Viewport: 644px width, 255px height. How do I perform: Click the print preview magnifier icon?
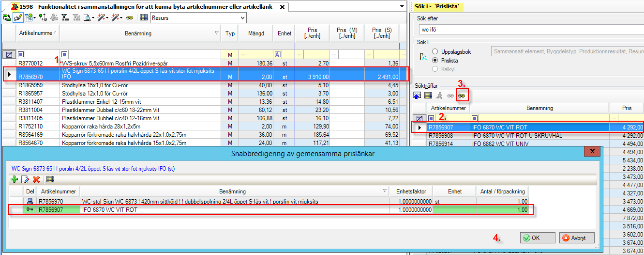[87, 18]
